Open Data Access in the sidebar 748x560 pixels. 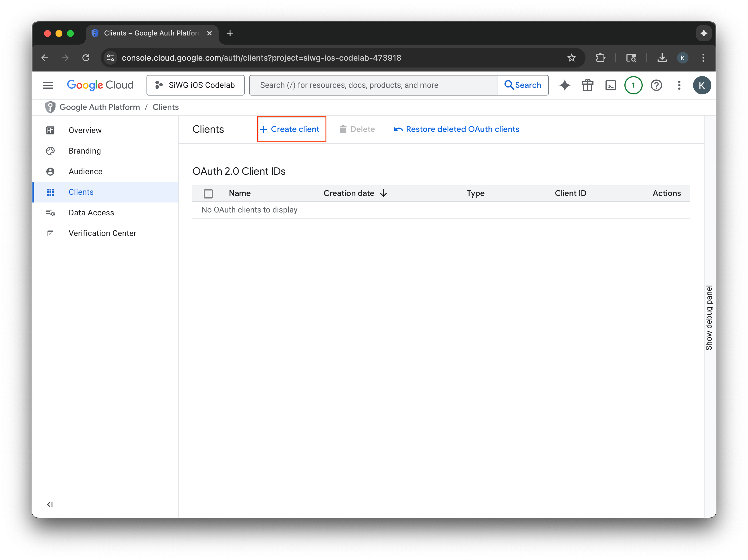pyautogui.click(x=91, y=213)
